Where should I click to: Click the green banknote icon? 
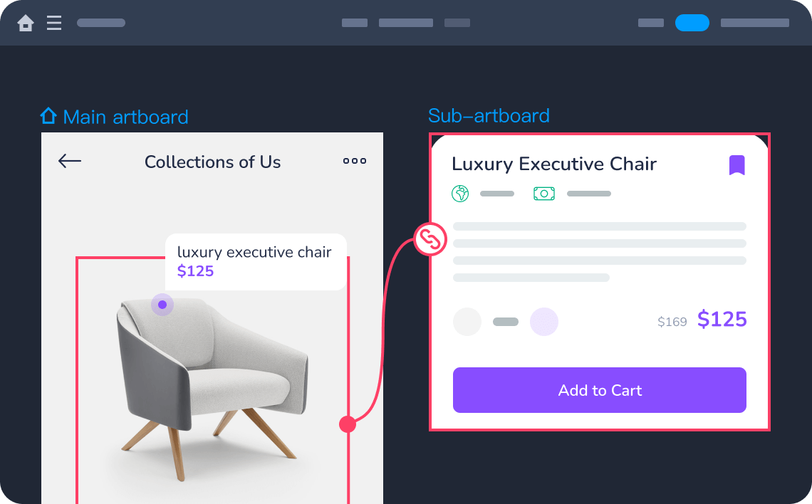(543, 194)
